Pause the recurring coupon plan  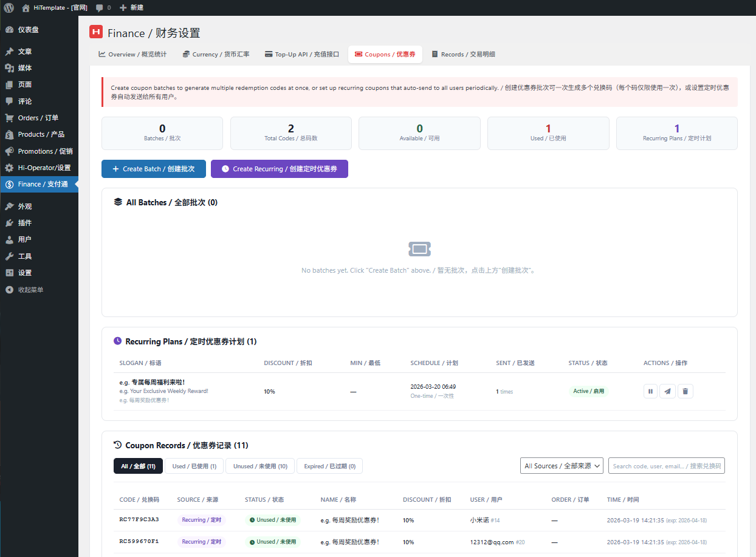650,391
